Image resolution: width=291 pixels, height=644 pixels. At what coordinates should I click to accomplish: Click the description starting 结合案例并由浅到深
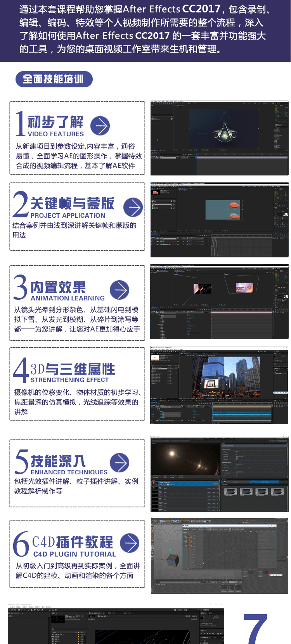pyautogui.click(x=74, y=230)
